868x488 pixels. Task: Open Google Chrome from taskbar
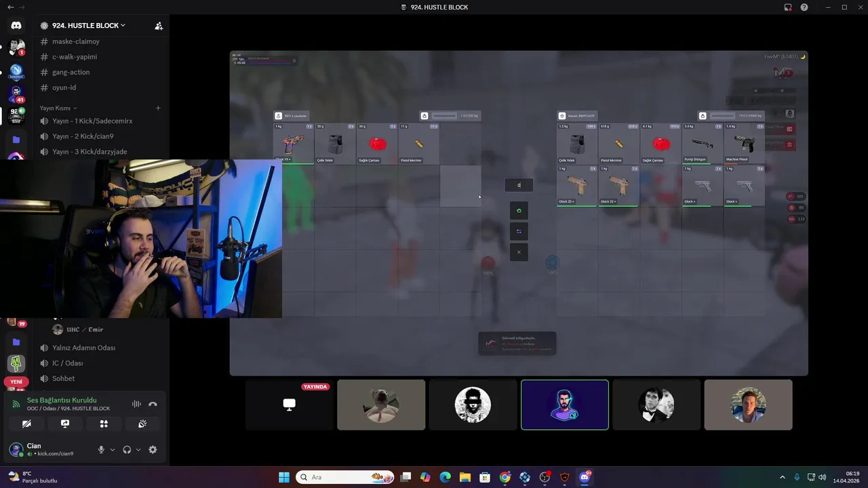pyautogui.click(x=505, y=477)
